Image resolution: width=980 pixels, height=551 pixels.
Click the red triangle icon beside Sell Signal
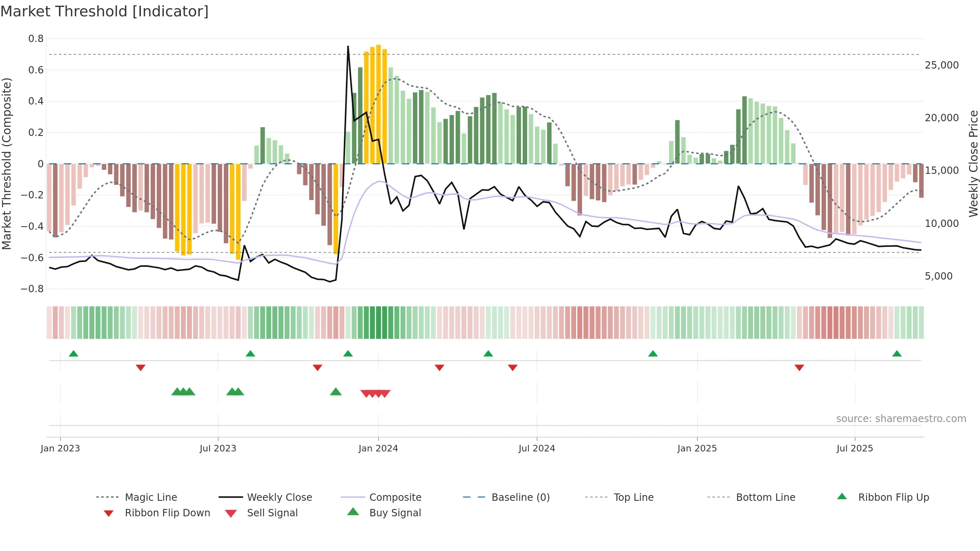[x=231, y=513]
